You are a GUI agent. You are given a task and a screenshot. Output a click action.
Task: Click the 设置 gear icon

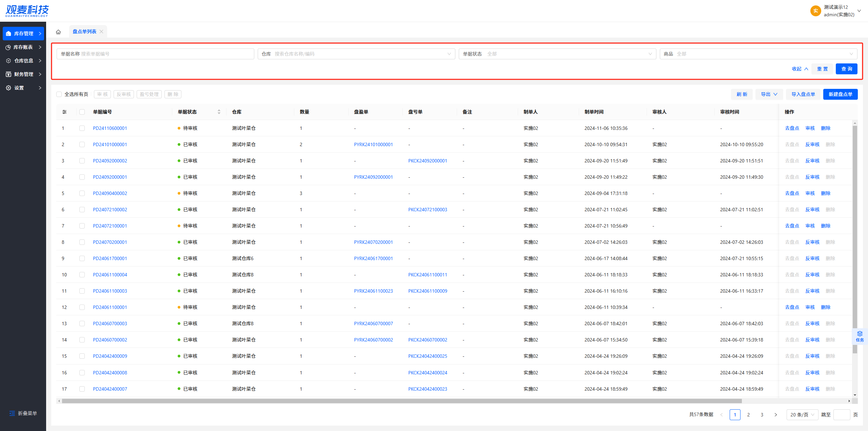tap(8, 88)
